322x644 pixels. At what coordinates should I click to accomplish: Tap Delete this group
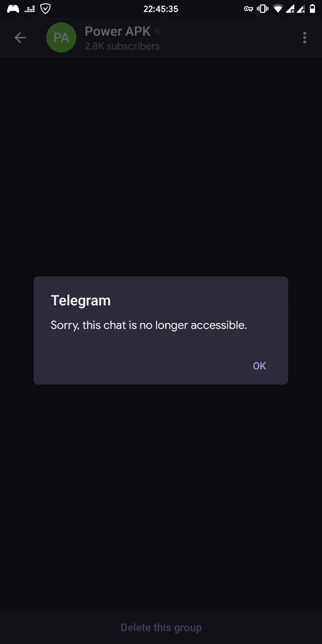(x=161, y=627)
